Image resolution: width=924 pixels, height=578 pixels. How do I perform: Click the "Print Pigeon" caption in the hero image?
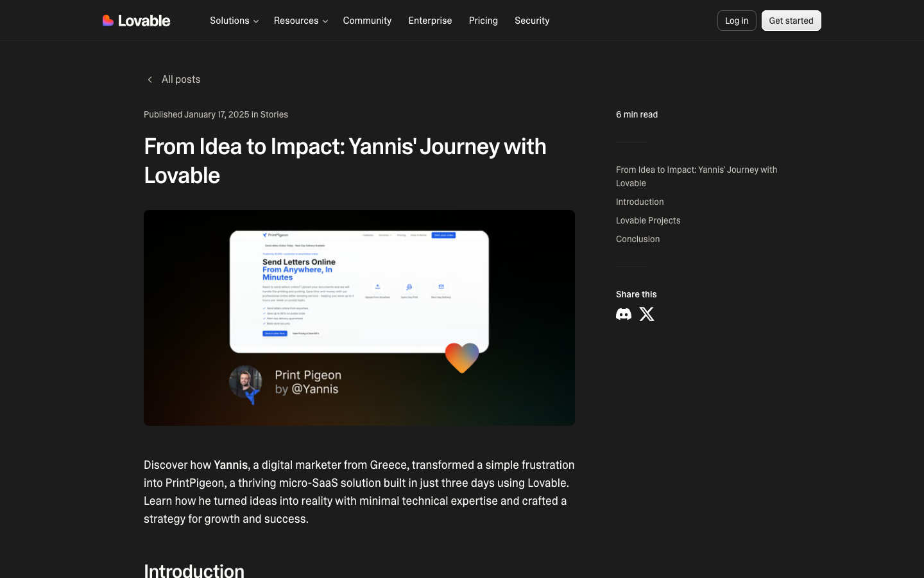pos(308,375)
